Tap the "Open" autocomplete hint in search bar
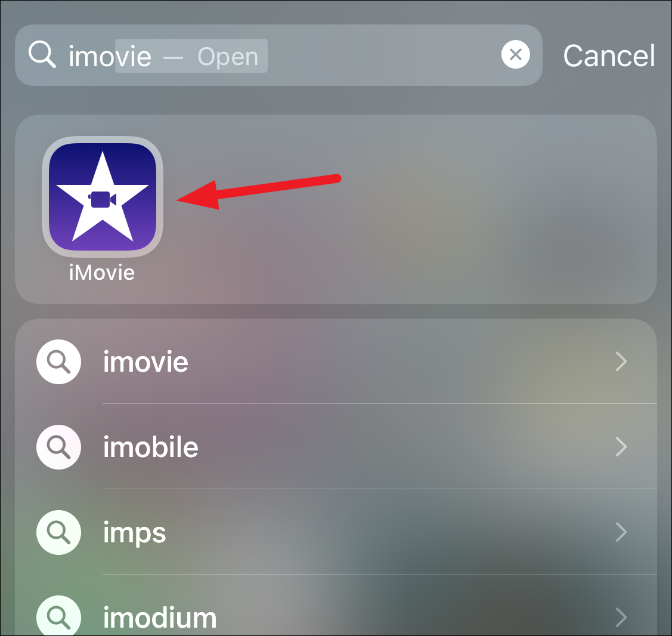This screenshot has height=636, width=672. coord(228,57)
